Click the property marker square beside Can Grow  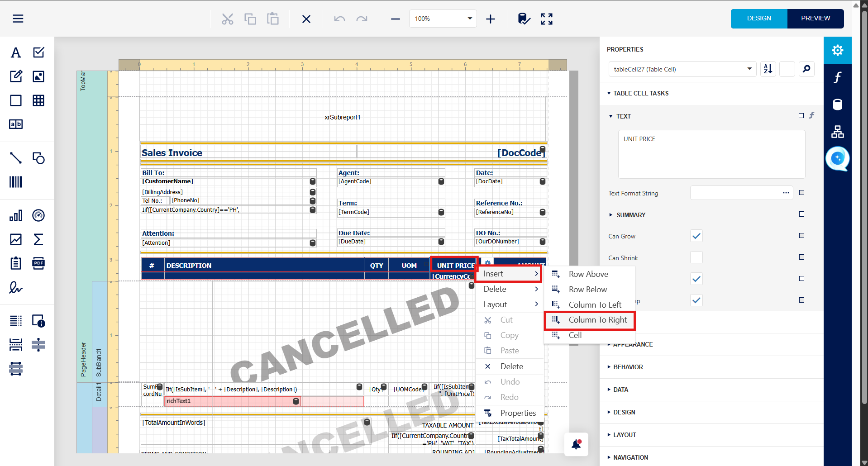coord(801,236)
